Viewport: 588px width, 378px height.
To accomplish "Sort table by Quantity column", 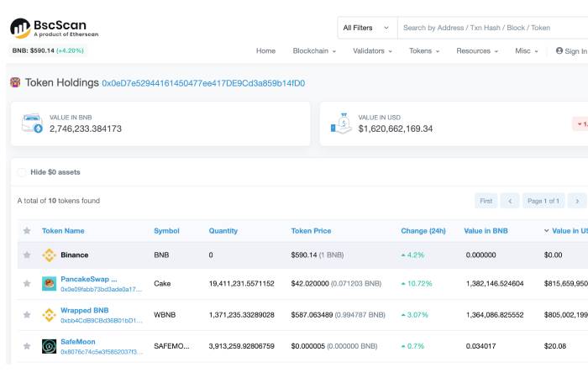I will click(223, 231).
